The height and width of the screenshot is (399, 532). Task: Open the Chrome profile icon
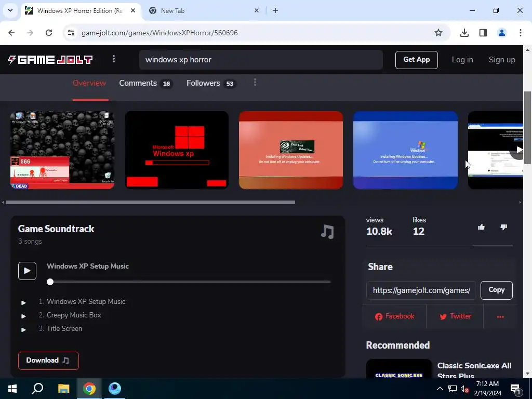coord(501,33)
